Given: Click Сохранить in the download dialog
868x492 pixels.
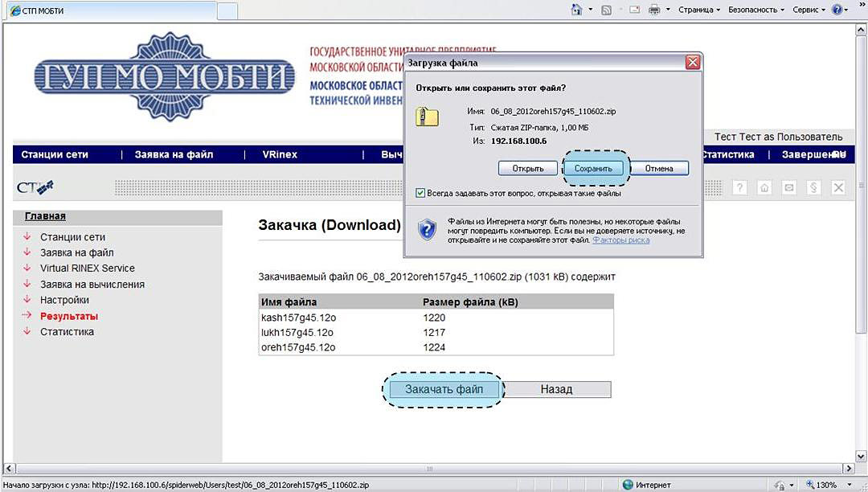Looking at the screenshot, I should click(593, 168).
